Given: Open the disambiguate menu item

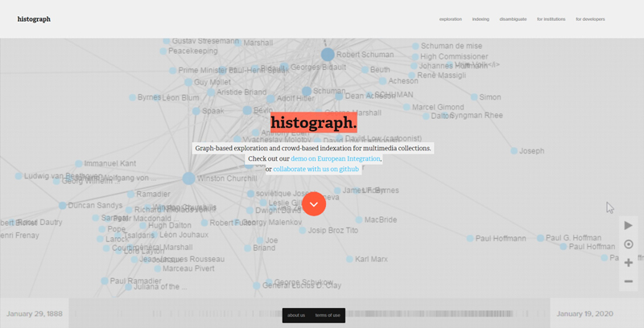Looking at the screenshot, I should tap(513, 19).
